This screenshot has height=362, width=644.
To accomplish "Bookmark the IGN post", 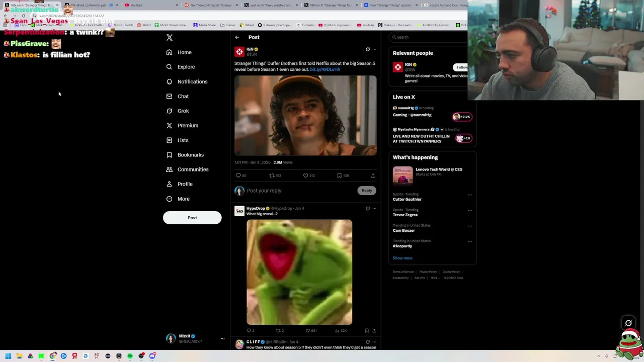I will tap(339, 175).
